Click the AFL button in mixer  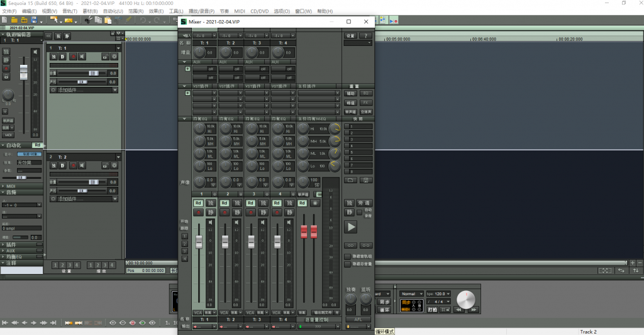click(358, 319)
